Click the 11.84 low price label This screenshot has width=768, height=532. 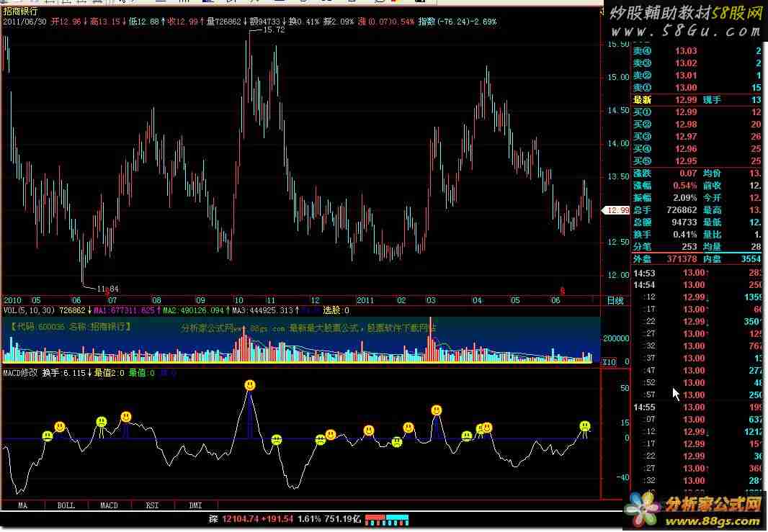coord(108,289)
